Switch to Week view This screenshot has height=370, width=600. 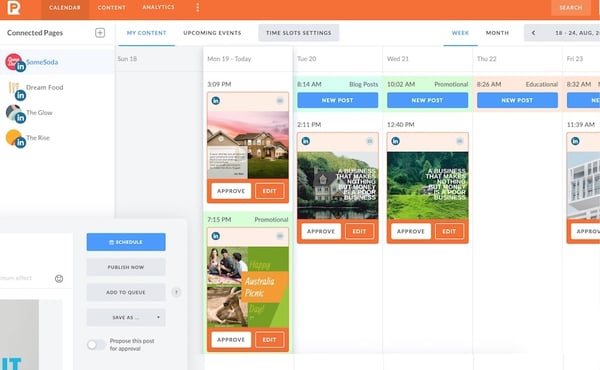pyautogui.click(x=460, y=33)
